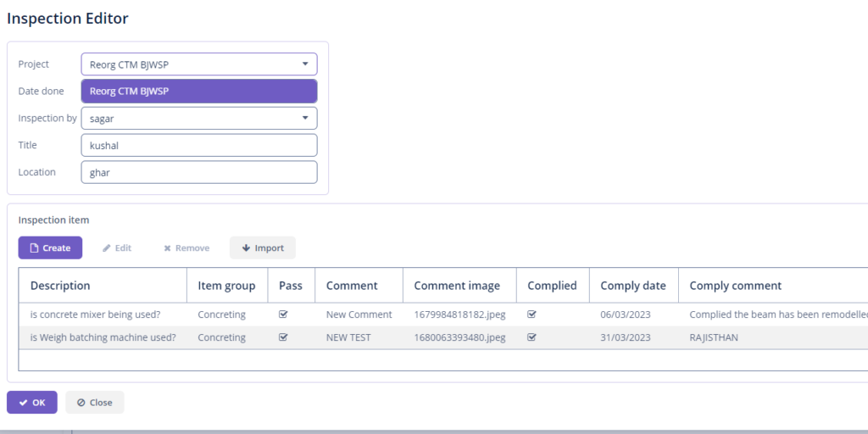Toggle Pass checkbox for concrete mixer row

283,314
